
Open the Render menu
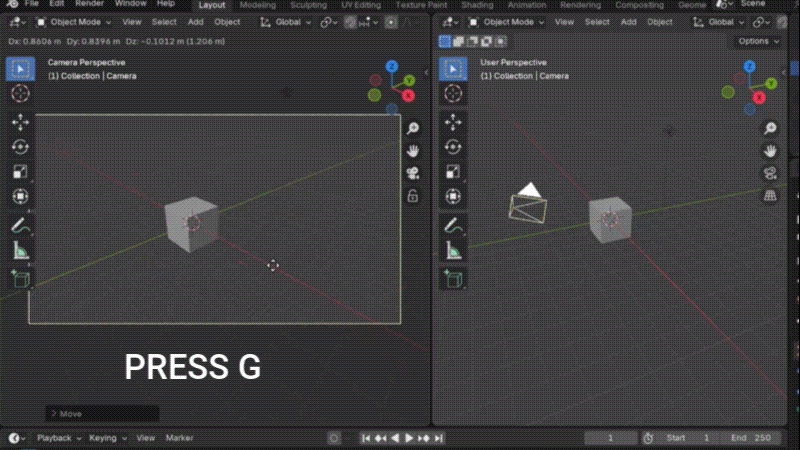click(x=89, y=4)
